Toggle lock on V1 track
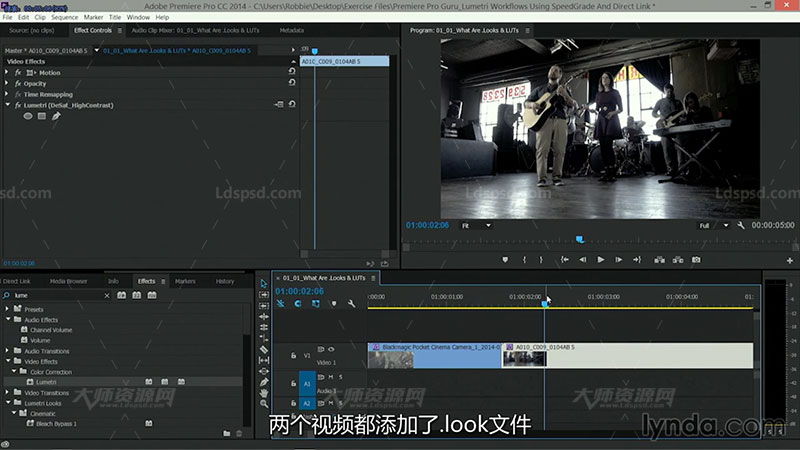The width and height of the screenshot is (800, 450). coord(293,356)
